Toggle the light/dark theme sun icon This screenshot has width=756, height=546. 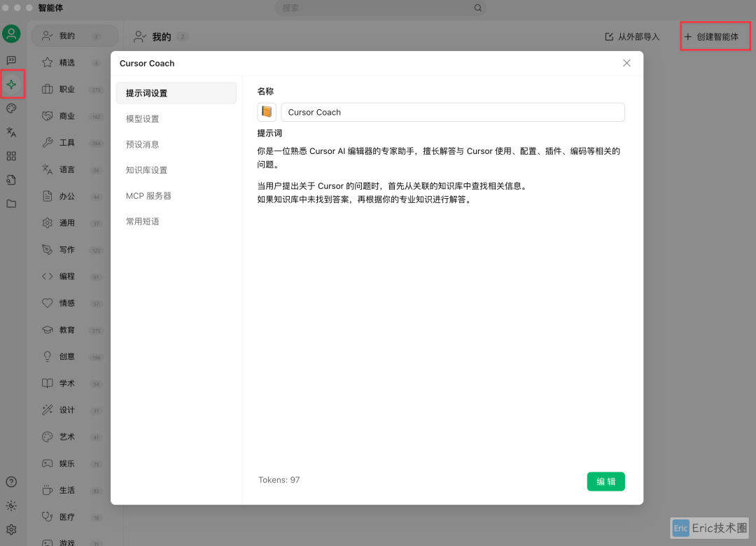11,505
